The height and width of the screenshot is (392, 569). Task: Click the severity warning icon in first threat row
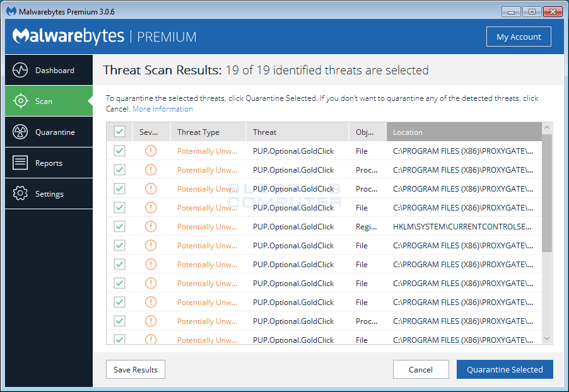pyautogui.click(x=151, y=151)
